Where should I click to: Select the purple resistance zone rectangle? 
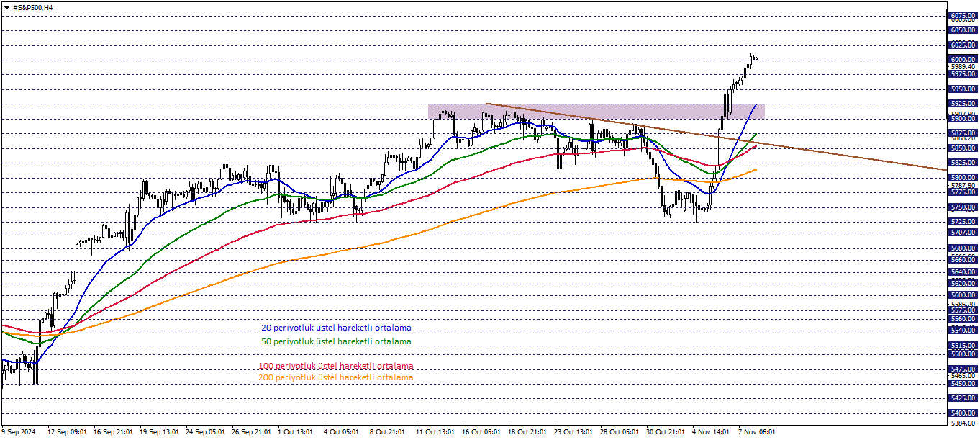pos(596,112)
